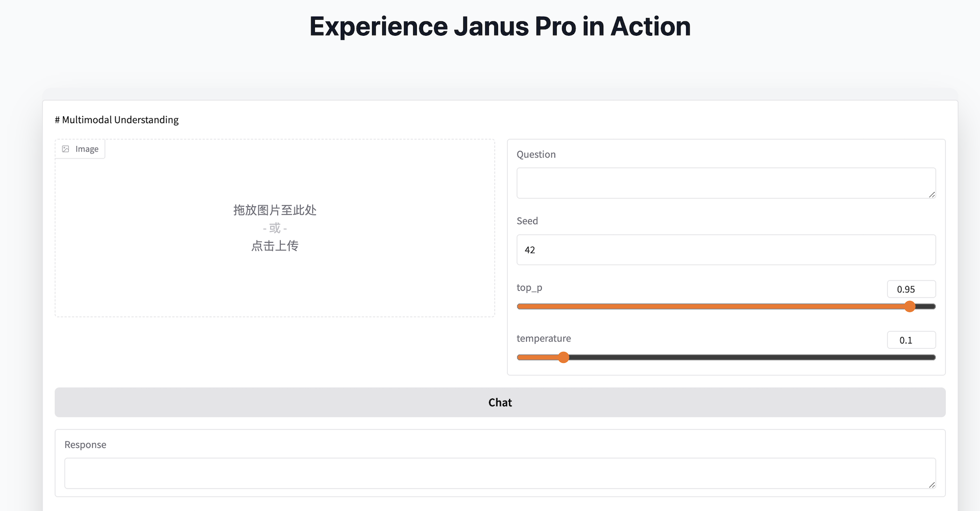Click the temperature label text
Viewport: 980px width, 511px height.
click(543, 339)
